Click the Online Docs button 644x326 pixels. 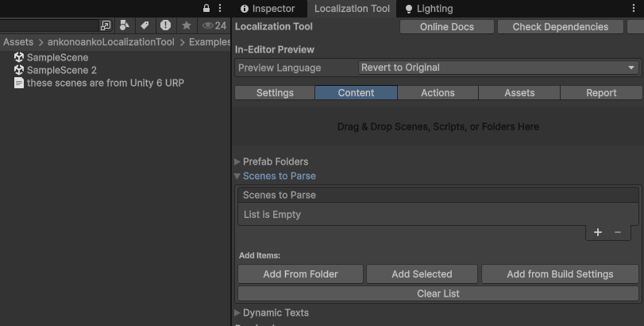[x=446, y=27]
